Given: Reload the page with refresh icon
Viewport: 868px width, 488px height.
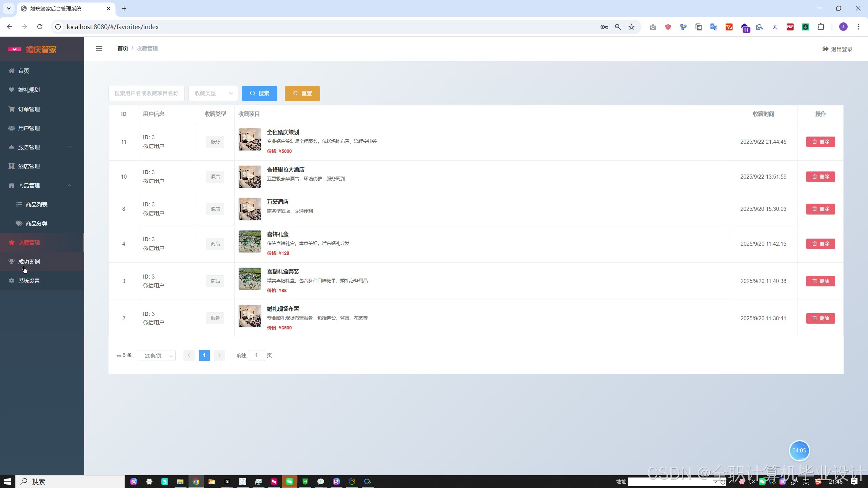Looking at the screenshot, I should click(40, 27).
